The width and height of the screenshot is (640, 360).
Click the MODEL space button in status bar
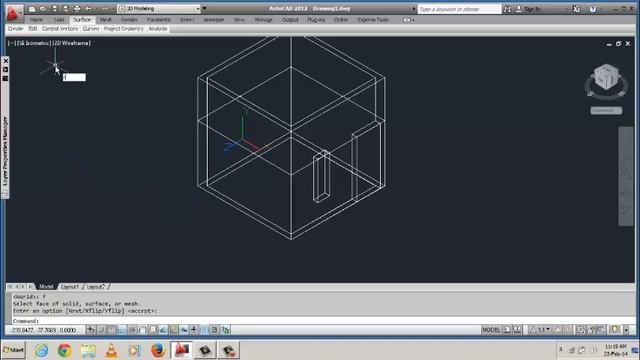pos(491,330)
